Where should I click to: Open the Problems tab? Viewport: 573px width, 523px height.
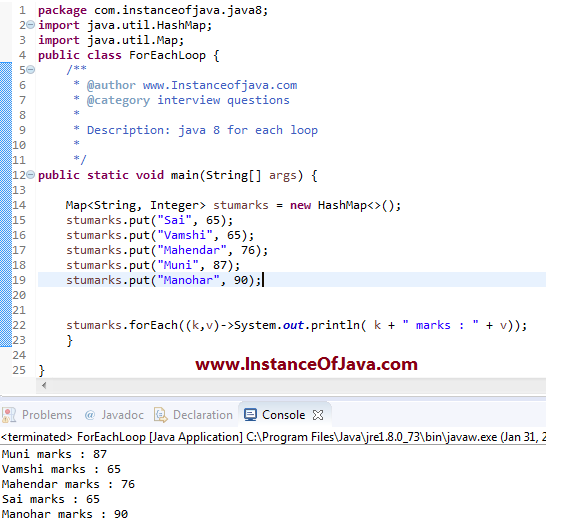(37, 415)
